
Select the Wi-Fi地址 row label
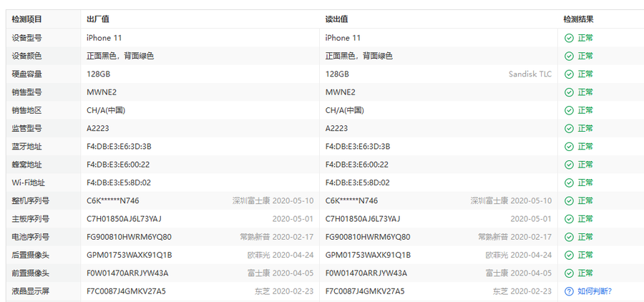point(29,182)
